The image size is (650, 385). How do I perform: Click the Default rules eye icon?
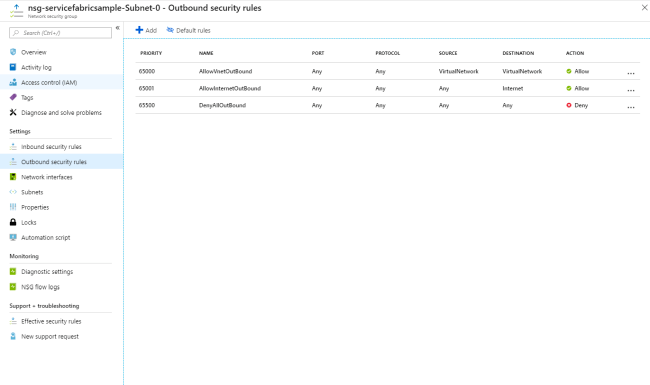(x=170, y=30)
